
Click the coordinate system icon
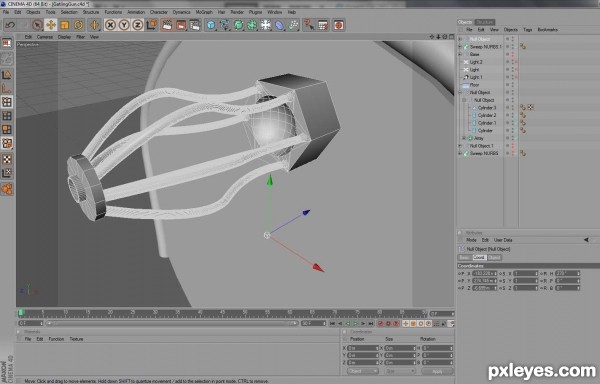[152, 25]
